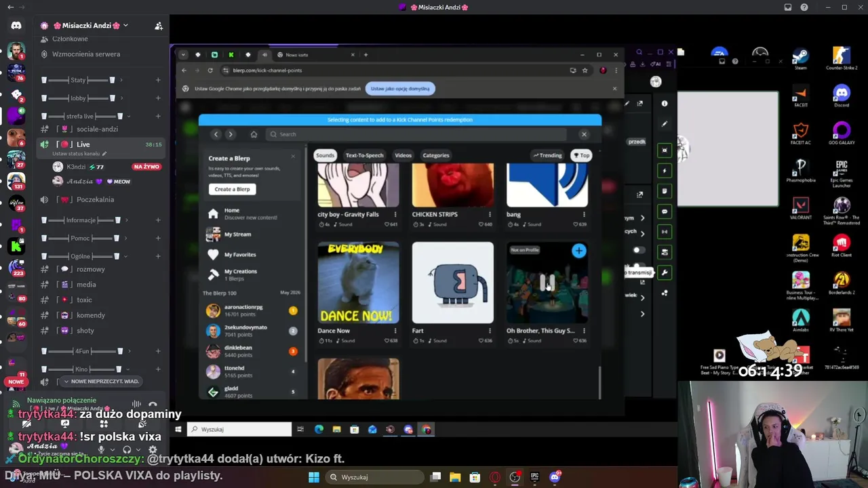The width and height of the screenshot is (868, 488).
Task: Open options menu for CHICKEN STRIPS
Action: tap(490, 214)
